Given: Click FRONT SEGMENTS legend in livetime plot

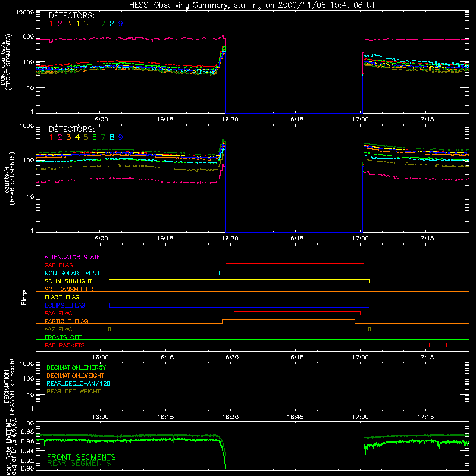Looking at the screenshot, I should point(82,457).
